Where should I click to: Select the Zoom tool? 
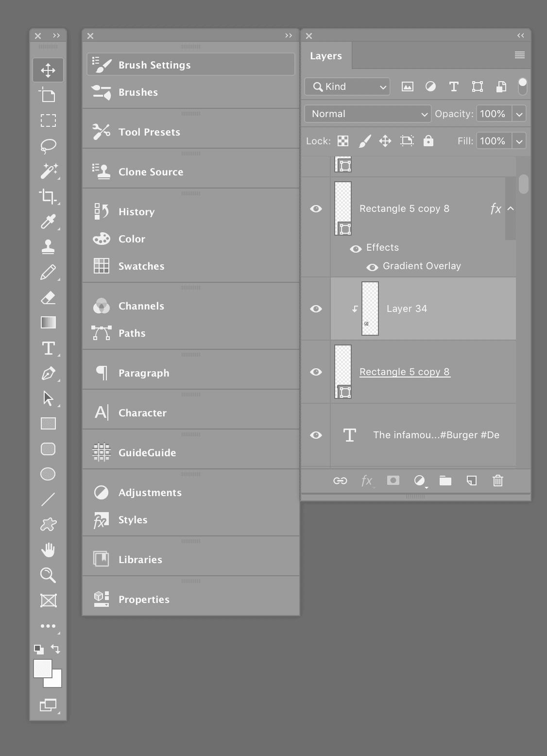[x=48, y=575]
